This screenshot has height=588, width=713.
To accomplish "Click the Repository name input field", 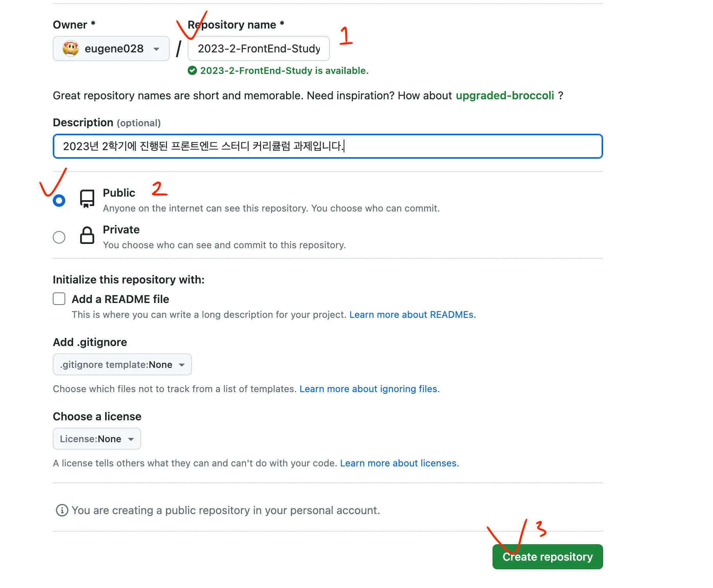I will [x=258, y=48].
